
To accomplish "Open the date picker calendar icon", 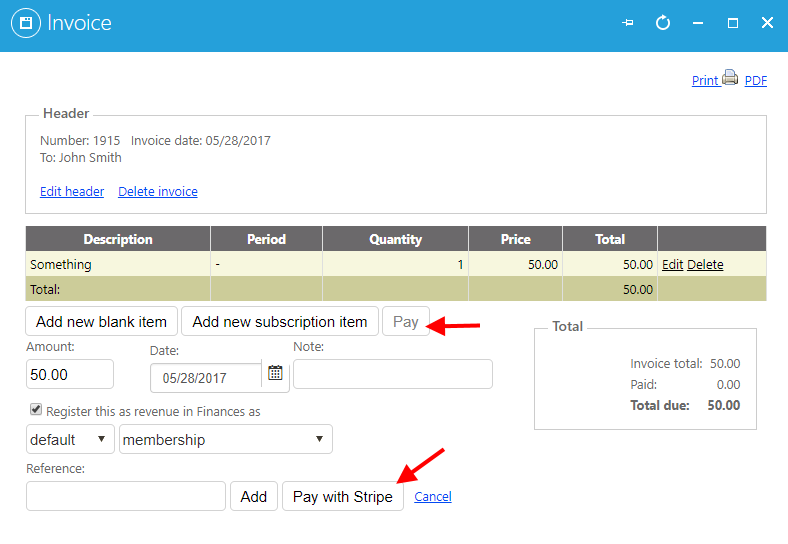I will pos(275,373).
